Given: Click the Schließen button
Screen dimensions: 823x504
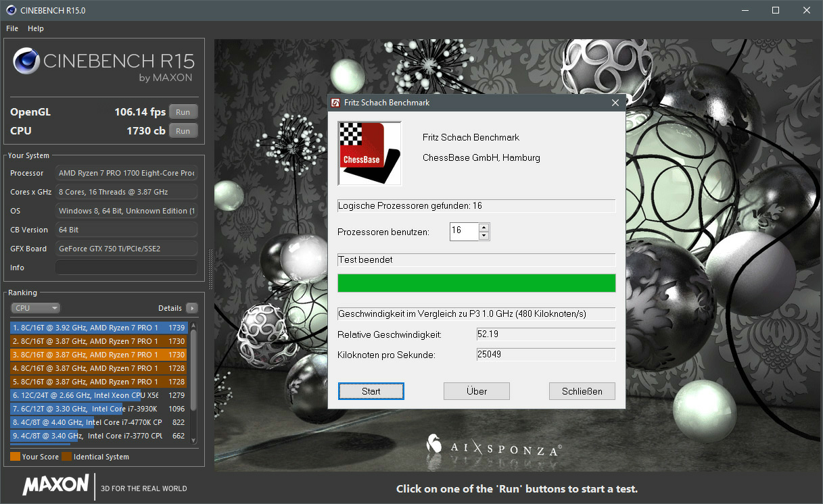Looking at the screenshot, I should click(x=582, y=391).
